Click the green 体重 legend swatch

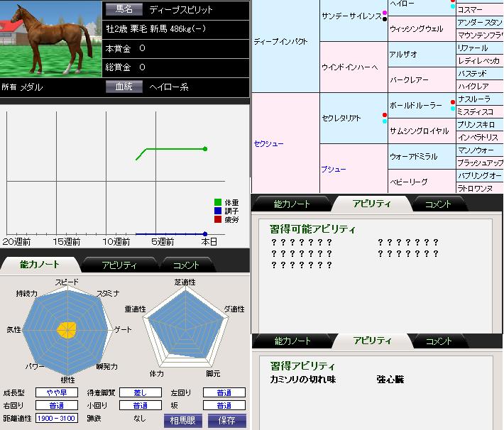point(218,202)
